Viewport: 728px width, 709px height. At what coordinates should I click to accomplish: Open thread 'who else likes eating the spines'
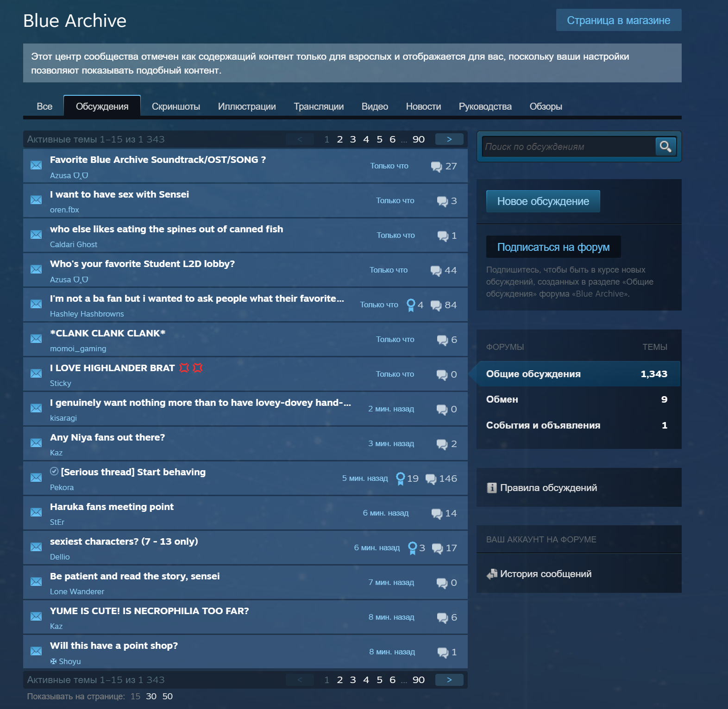(166, 229)
